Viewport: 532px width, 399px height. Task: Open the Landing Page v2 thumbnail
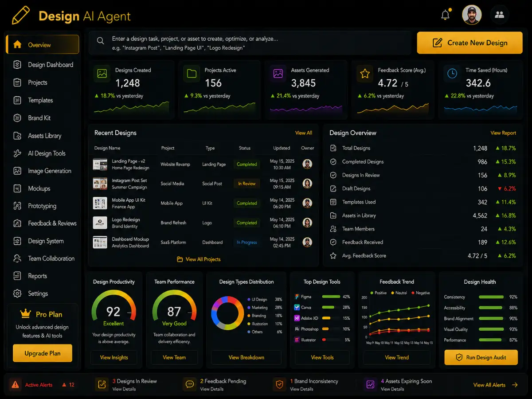(100, 164)
